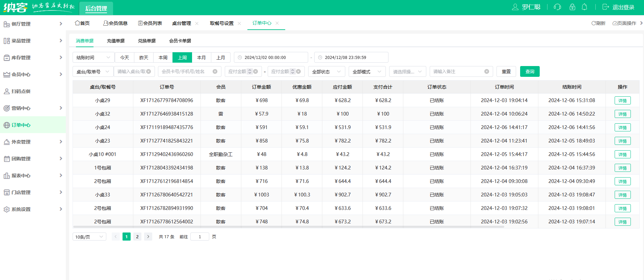Open the 全部状态 dropdown
This screenshot has width=644, height=280.
pos(327,71)
